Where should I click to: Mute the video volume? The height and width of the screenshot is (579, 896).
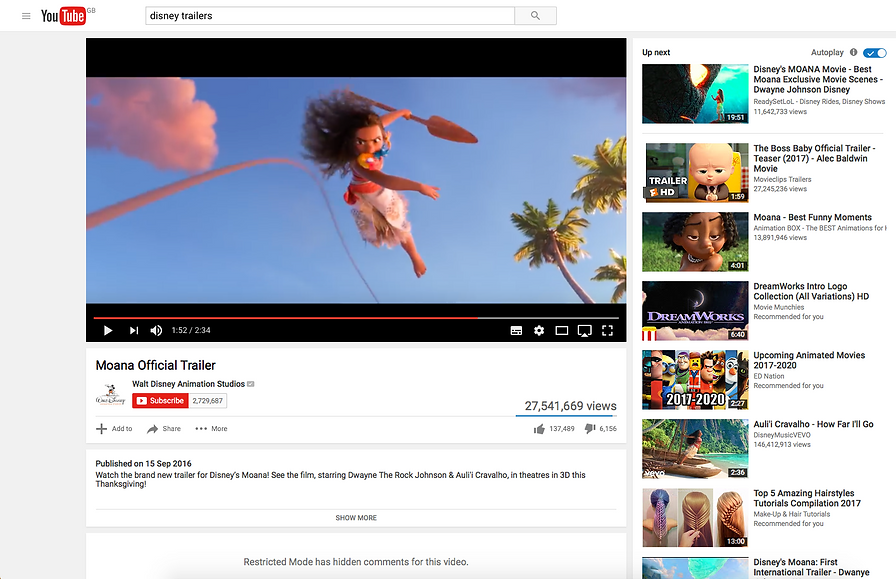click(x=156, y=330)
